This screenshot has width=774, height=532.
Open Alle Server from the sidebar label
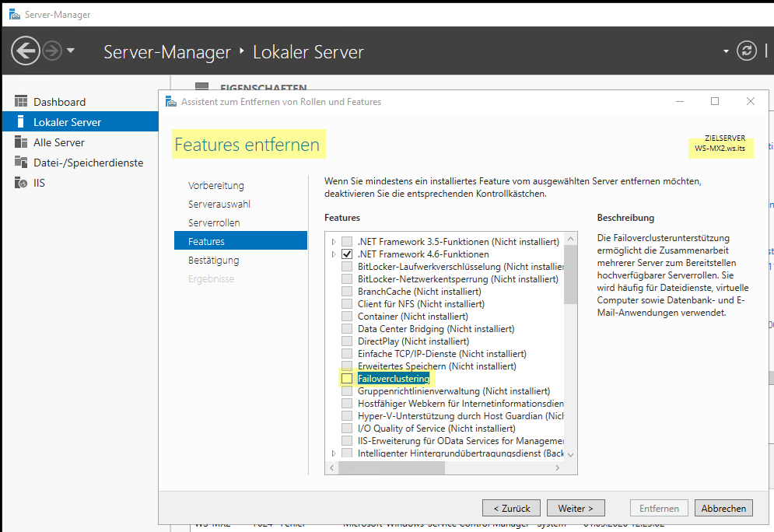coord(59,142)
